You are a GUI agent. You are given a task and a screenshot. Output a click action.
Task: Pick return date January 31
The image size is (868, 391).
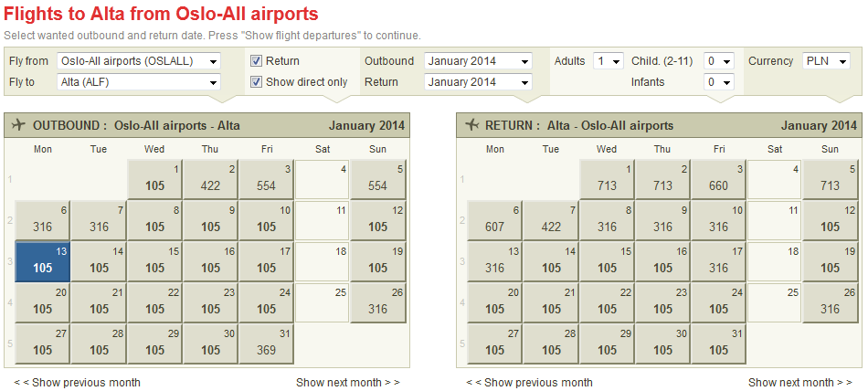point(718,343)
